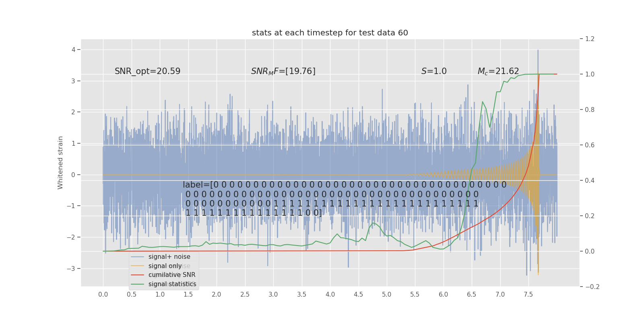
Task: Click x-axis tick label 2.5
Action: point(245,295)
